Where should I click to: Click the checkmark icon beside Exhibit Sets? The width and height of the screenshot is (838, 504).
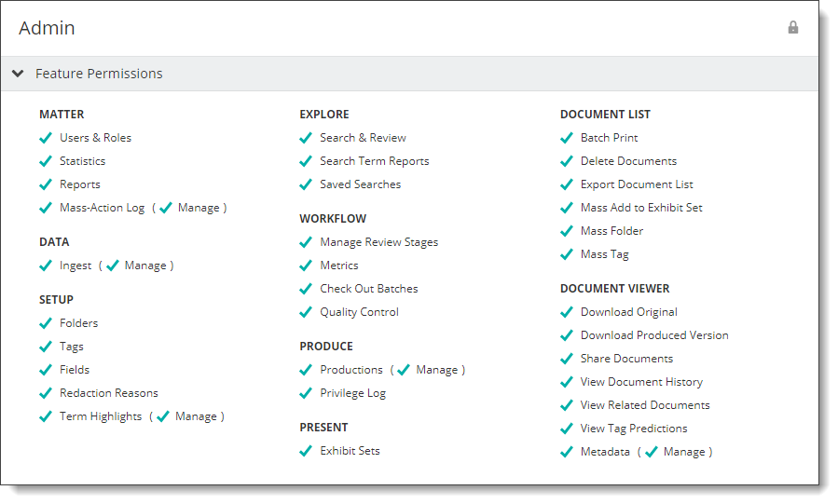pos(306,451)
